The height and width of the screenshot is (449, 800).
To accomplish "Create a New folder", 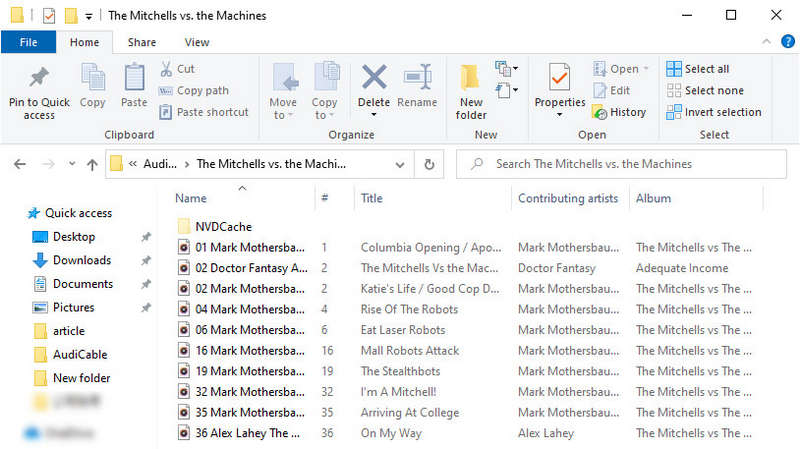I will coord(470,92).
